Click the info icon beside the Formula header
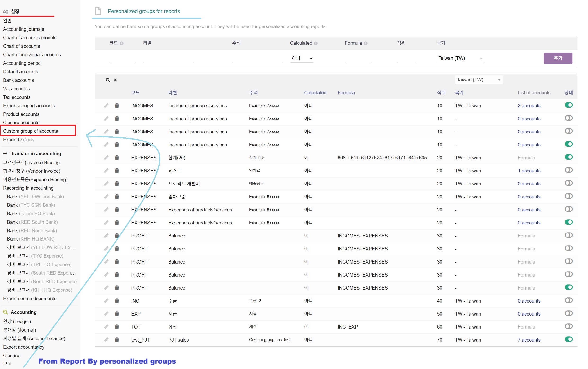 pyautogui.click(x=365, y=44)
